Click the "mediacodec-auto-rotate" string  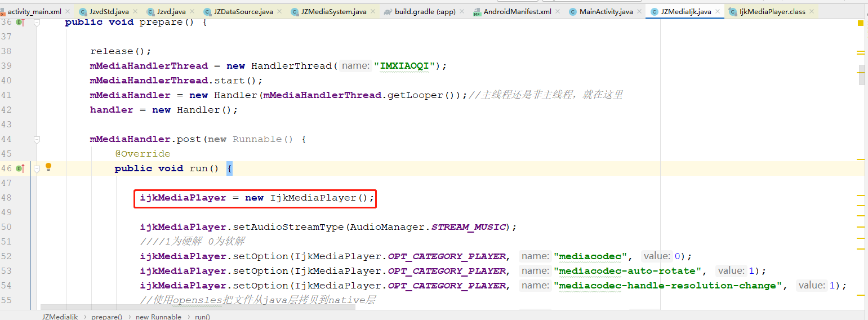tap(627, 271)
